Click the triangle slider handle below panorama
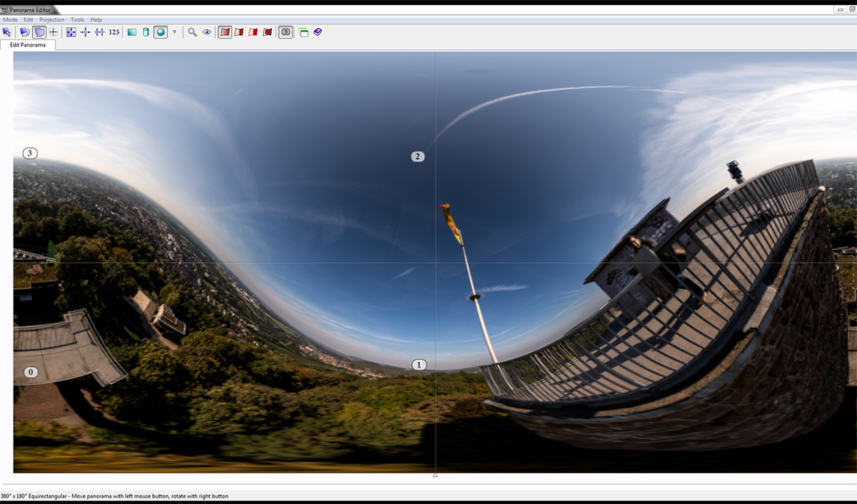The height and width of the screenshot is (504, 857). 436,475
